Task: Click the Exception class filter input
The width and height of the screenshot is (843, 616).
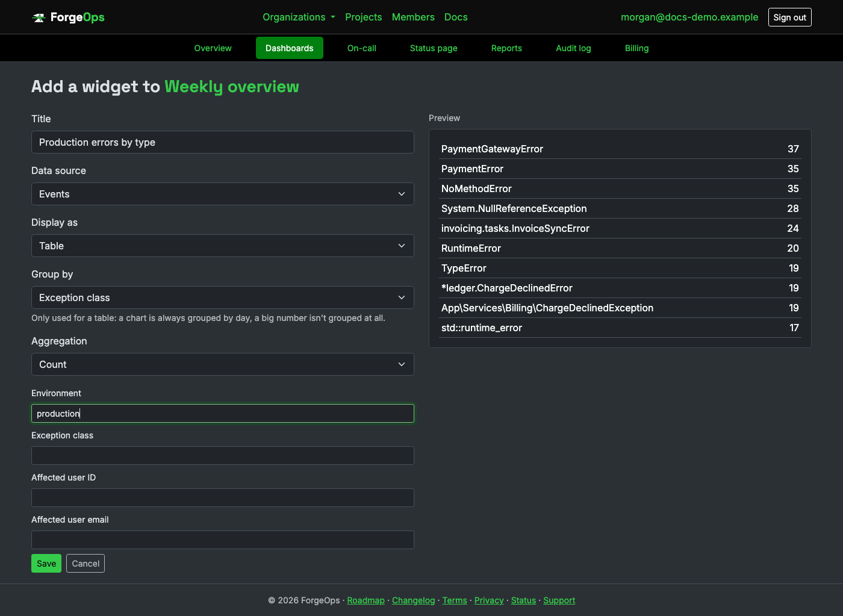Action: click(223, 455)
